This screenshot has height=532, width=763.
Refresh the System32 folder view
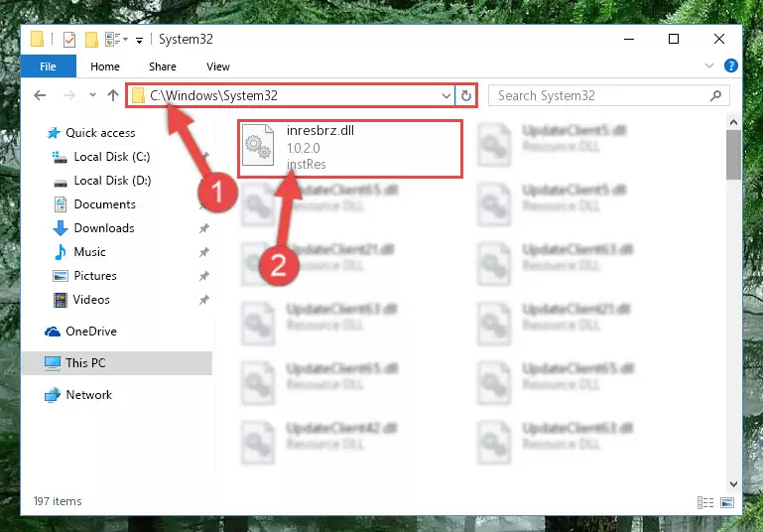(465, 96)
